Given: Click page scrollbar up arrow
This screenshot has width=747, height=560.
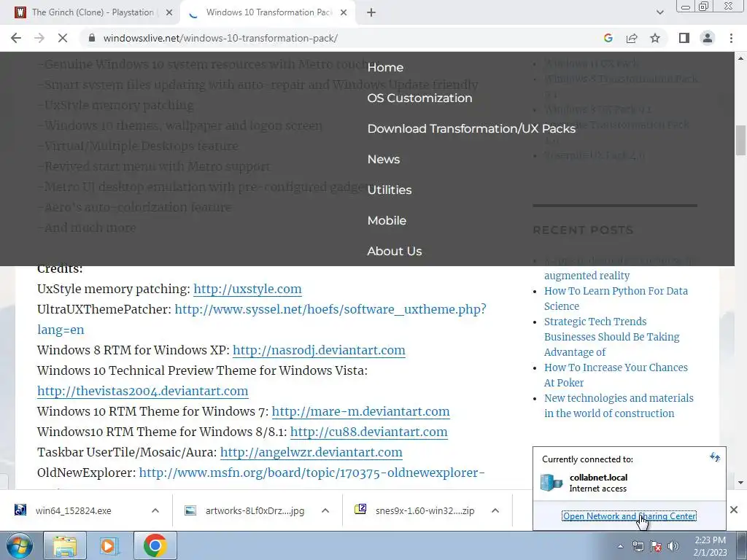Looking at the screenshot, I should (x=741, y=58).
